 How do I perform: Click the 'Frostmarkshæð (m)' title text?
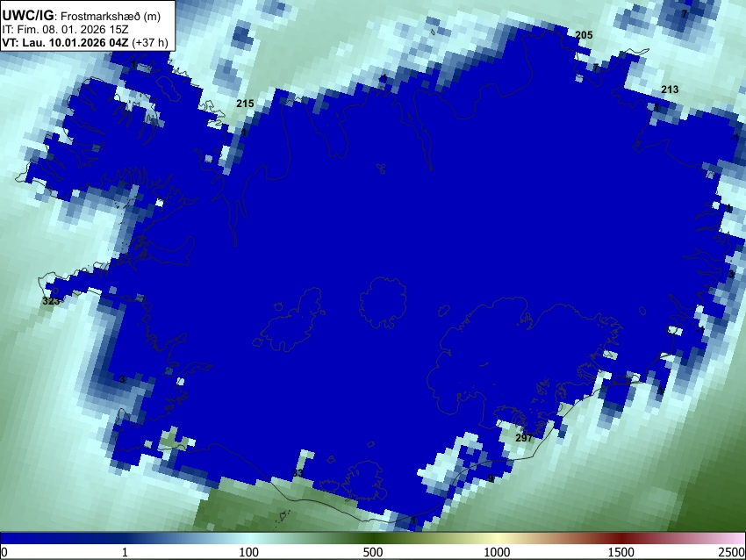tap(111, 16)
